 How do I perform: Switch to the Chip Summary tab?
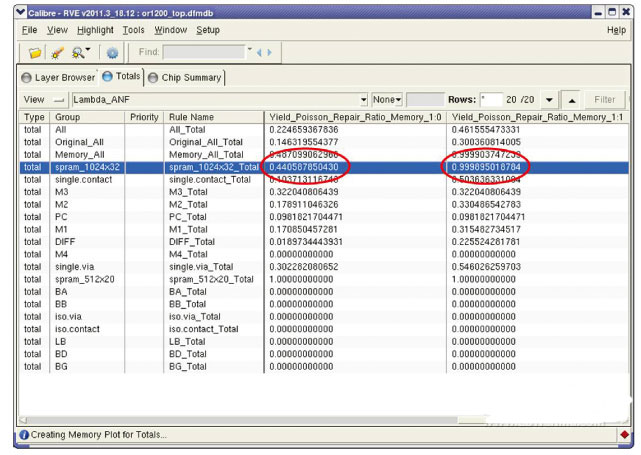tap(185, 78)
